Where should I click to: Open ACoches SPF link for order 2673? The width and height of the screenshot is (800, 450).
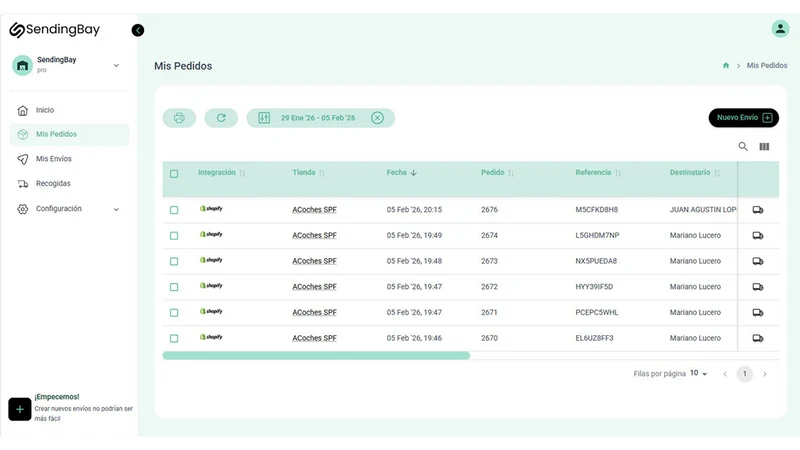(x=314, y=261)
